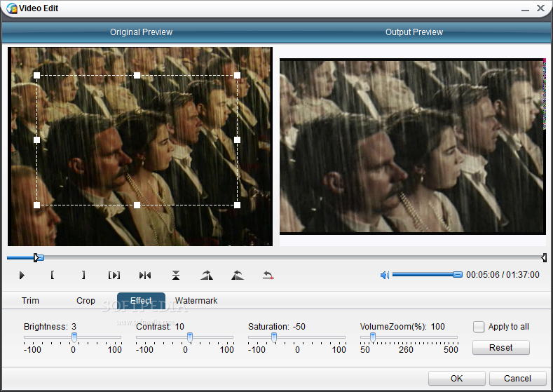Click the horizontal flip icon
The height and width of the screenshot is (392, 553).
click(145, 275)
